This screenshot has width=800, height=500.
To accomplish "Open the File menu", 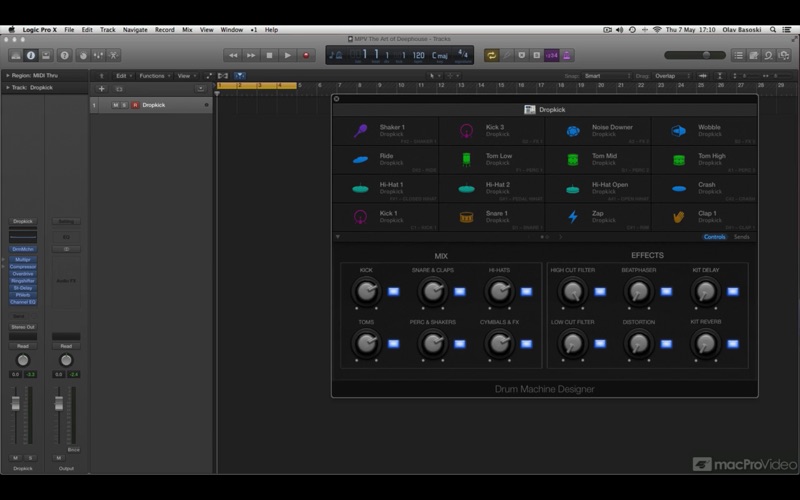I will pyautogui.click(x=69, y=30).
